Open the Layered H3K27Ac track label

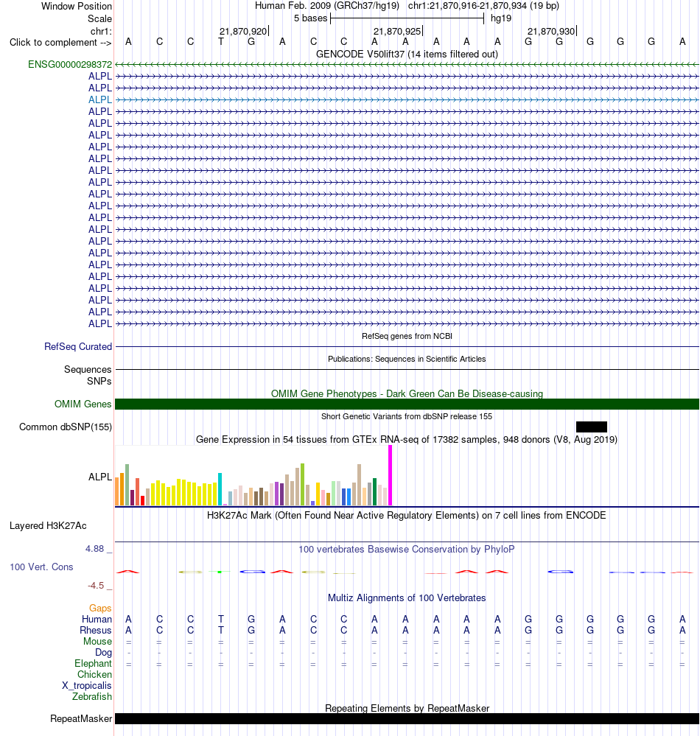(x=48, y=526)
